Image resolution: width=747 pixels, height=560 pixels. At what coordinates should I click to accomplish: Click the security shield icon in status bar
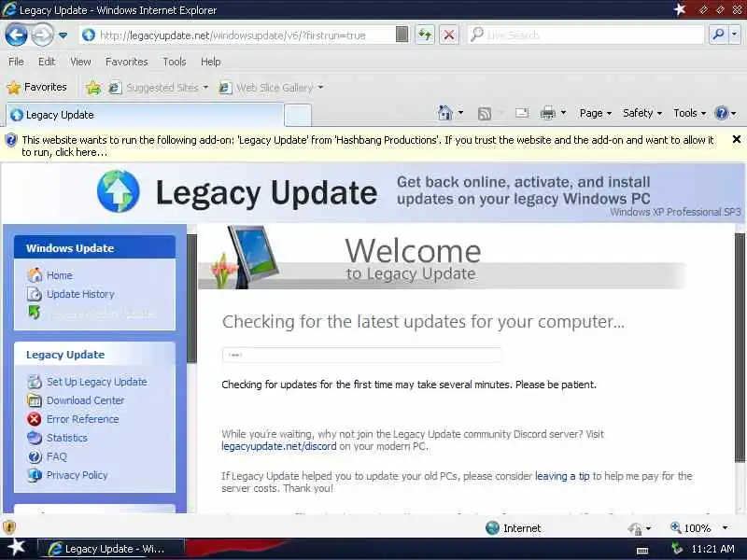click(9, 527)
